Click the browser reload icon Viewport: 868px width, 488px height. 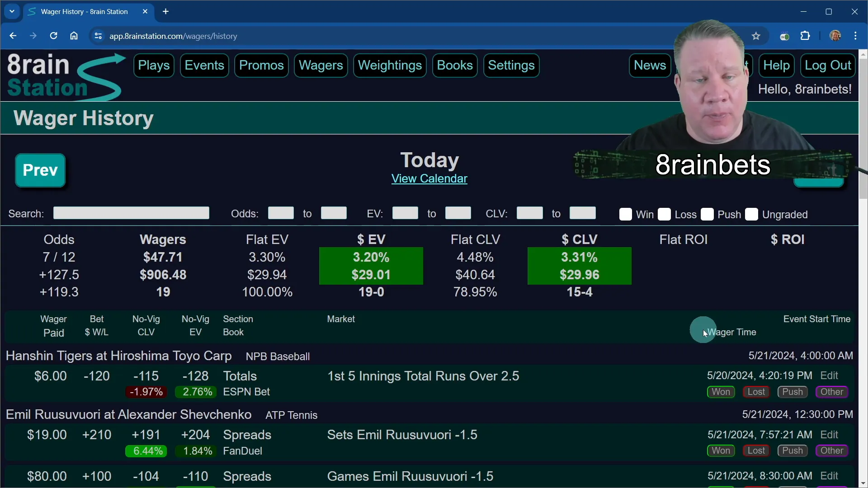click(x=53, y=36)
